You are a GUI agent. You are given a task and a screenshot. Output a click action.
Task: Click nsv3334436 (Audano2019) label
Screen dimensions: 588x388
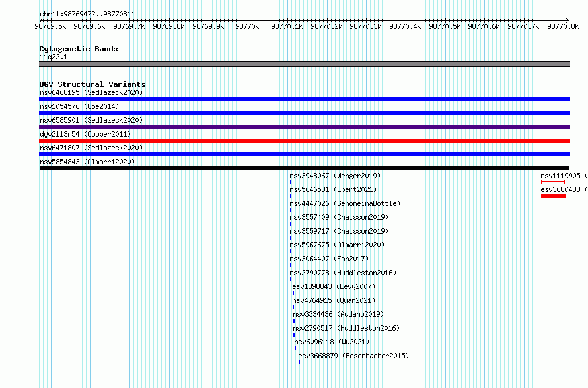click(338, 314)
